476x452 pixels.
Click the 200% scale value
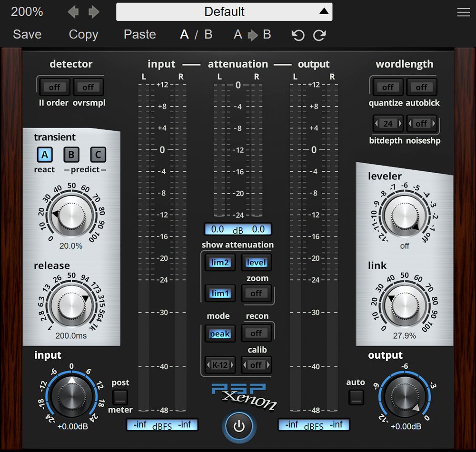pyautogui.click(x=27, y=12)
